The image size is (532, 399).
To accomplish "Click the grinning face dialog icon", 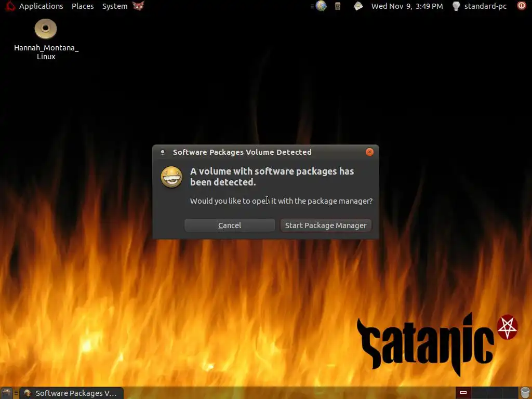I will click(x=171, y=177).
